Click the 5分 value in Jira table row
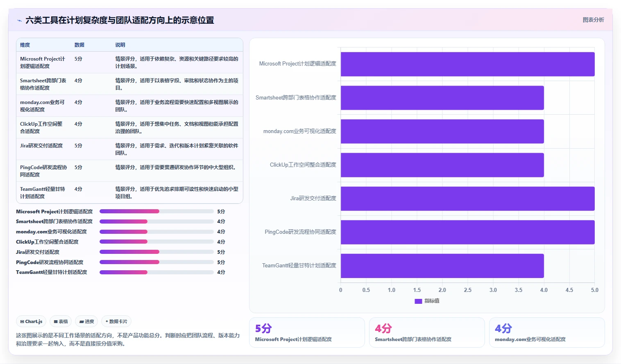Image resolution: width=621 pixels, height=364 pixels. [78, 146]
